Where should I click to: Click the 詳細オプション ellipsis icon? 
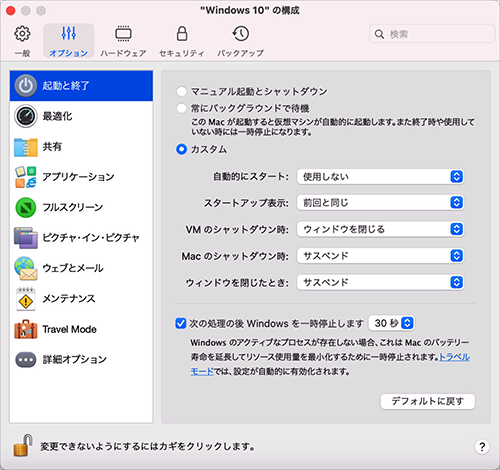pyautogui.click(x=26, y=360)
